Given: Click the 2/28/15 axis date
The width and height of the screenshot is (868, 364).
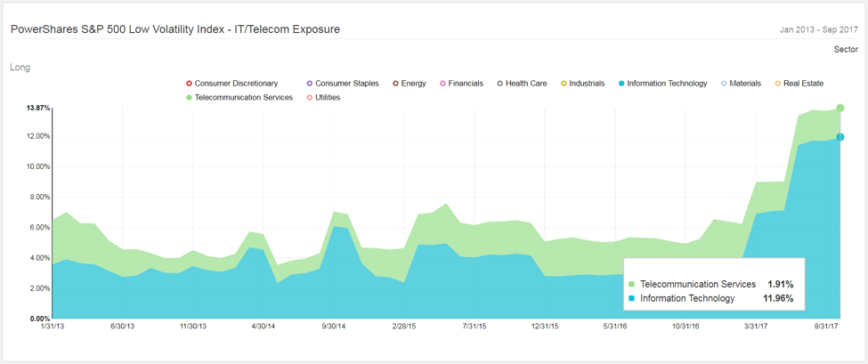Looking at the screenshot, I should pos(404,327).
